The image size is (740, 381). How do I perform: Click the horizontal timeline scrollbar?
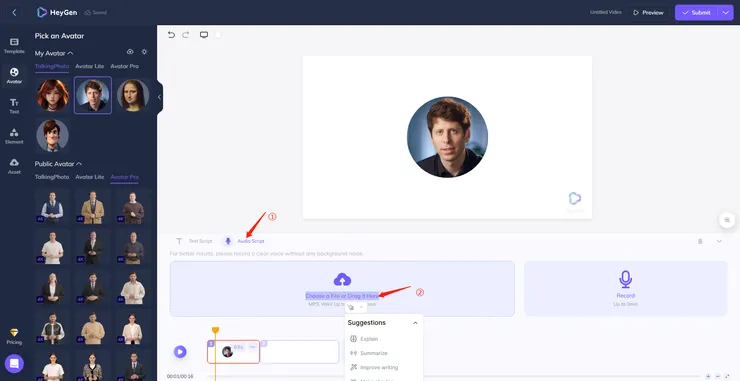tap(453, 376)
